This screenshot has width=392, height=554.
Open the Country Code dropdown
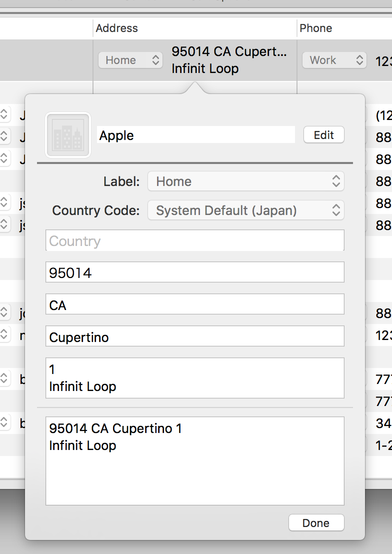[x=246, y=210]
